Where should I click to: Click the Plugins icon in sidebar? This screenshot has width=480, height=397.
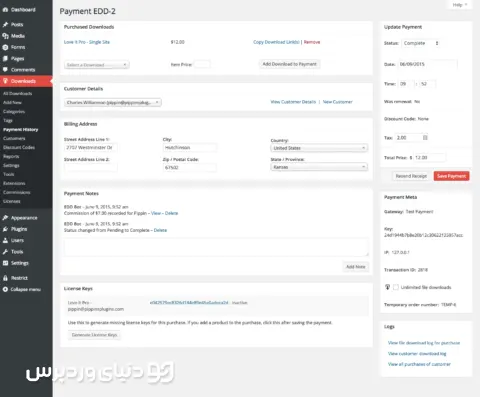5,229
